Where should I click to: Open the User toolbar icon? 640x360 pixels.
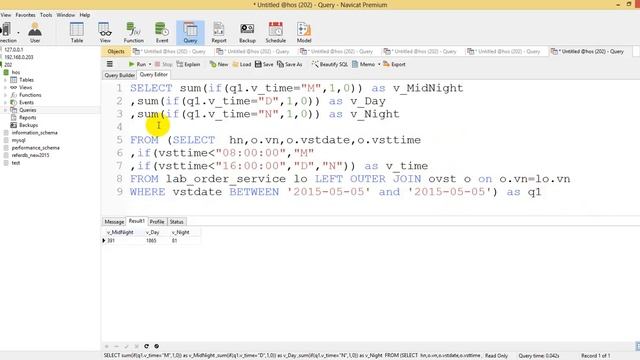tap(35, 33)
